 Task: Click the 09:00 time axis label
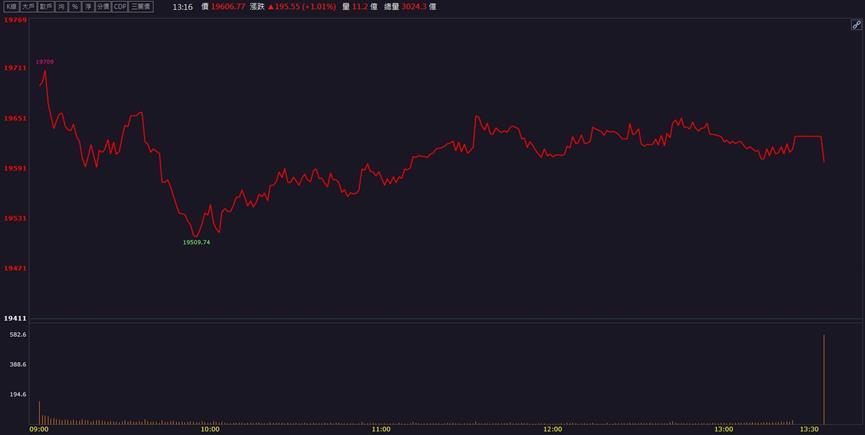pyautogui.click(x=39, y=429)
